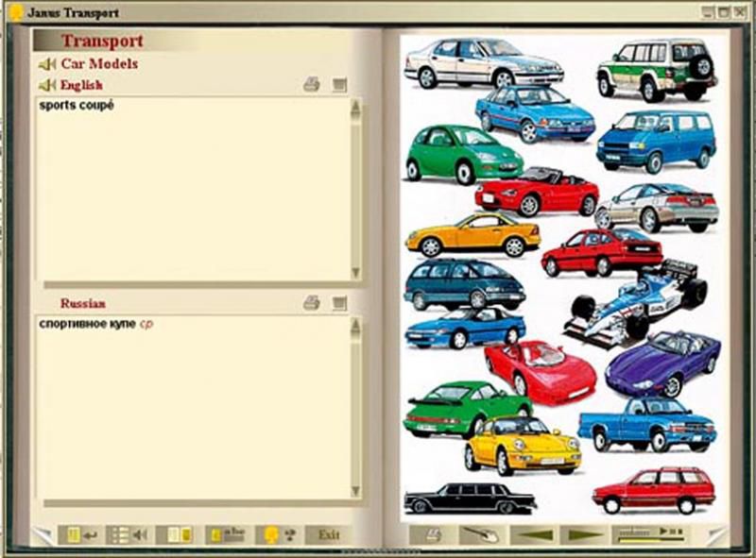This screenshot has width=756, height=558.
Task: Click the Exit button
Action: click(x=328, y=534)
